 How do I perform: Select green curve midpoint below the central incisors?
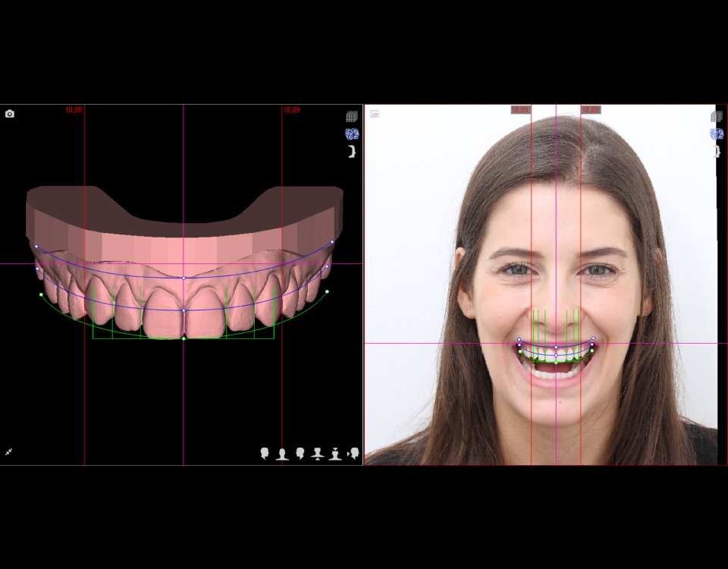point(184,338)
